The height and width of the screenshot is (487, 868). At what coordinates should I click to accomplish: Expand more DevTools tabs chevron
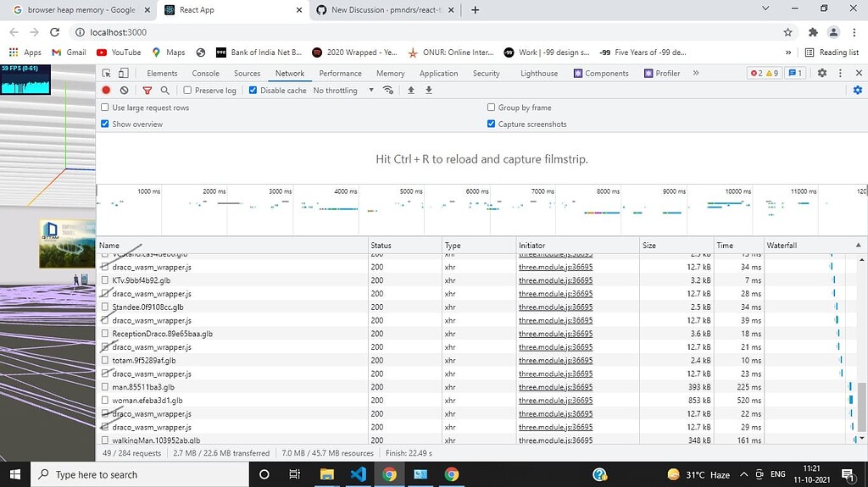tap(696, 73)
